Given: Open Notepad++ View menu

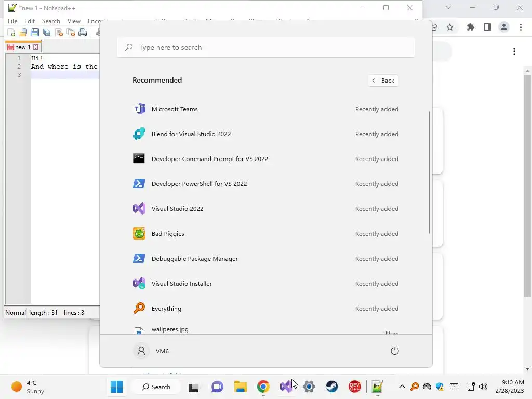Looking at the screenshot, I should tap(74, 21).
